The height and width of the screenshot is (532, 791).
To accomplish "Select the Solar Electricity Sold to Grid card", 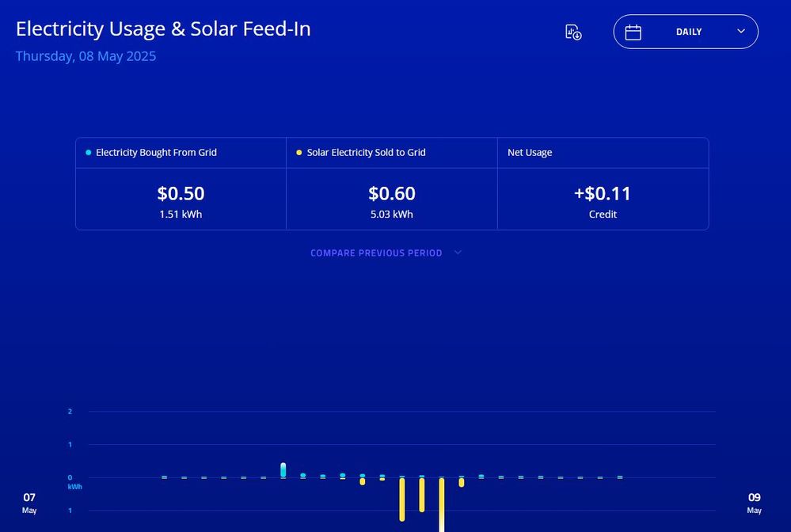I will pos(392,184).
